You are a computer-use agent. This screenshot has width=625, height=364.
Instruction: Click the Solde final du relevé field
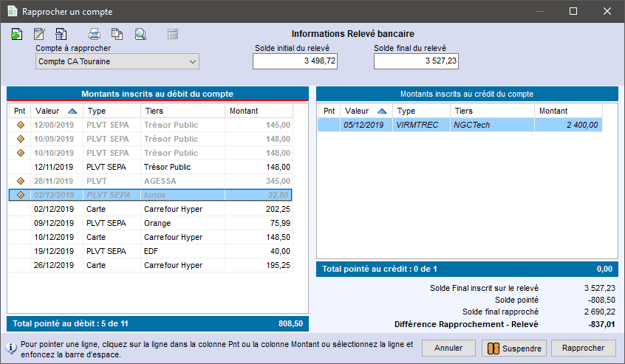[416, 62]
